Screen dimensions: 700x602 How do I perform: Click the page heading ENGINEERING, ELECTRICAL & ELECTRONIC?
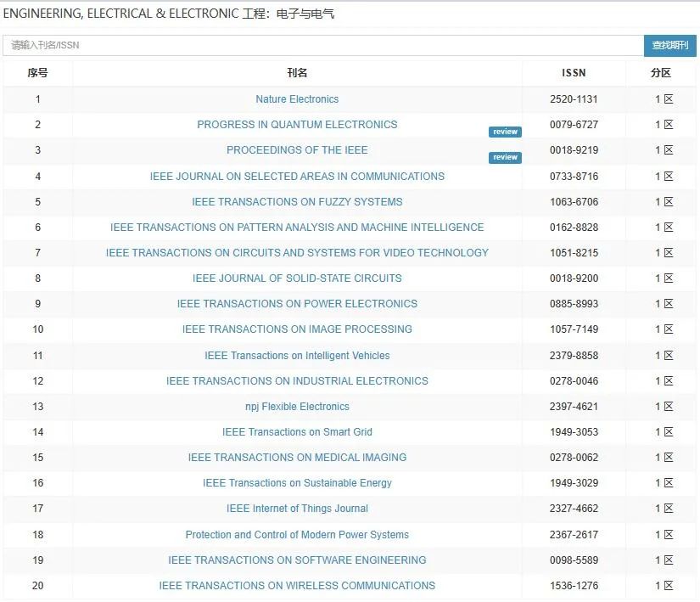coord(169,14)
